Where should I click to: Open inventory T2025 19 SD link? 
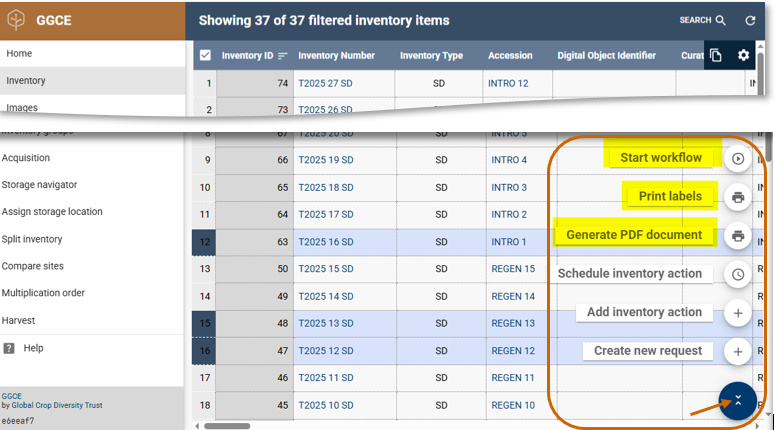click(x=326, y=160)
